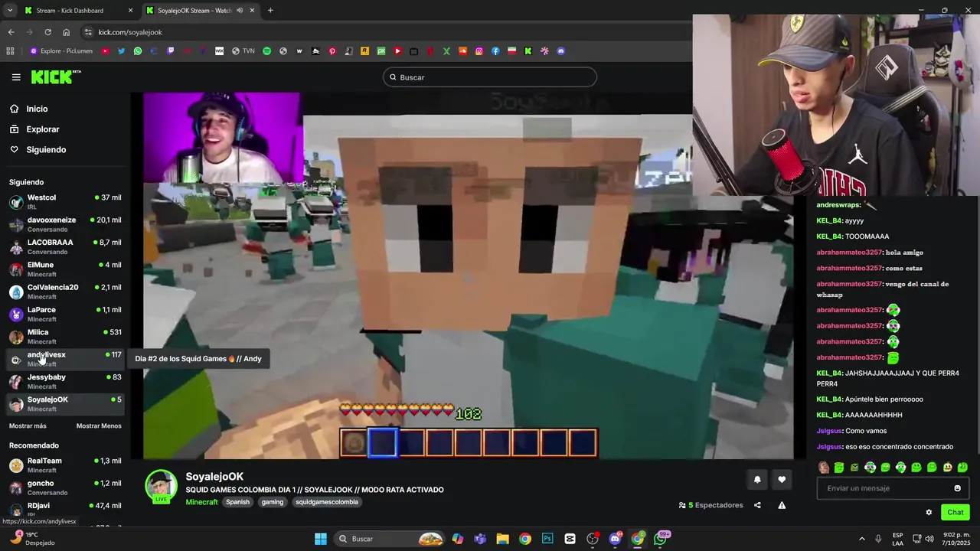The height and width of the screenshot is (551, 980).
Task: Open goncho recommended channel
Action: (65, 487)
